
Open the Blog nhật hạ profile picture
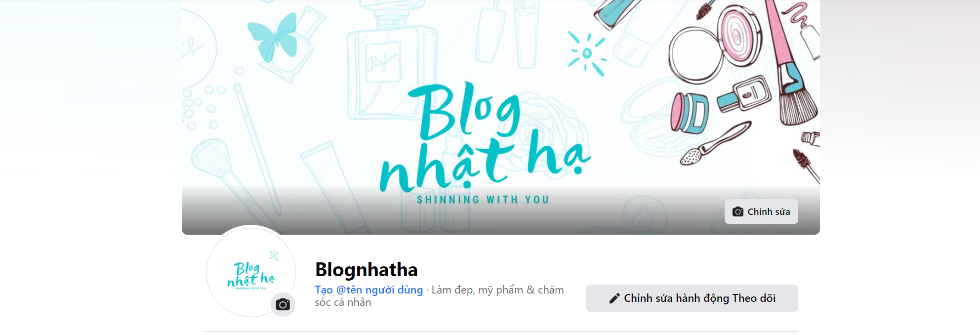tap(251, 272)
